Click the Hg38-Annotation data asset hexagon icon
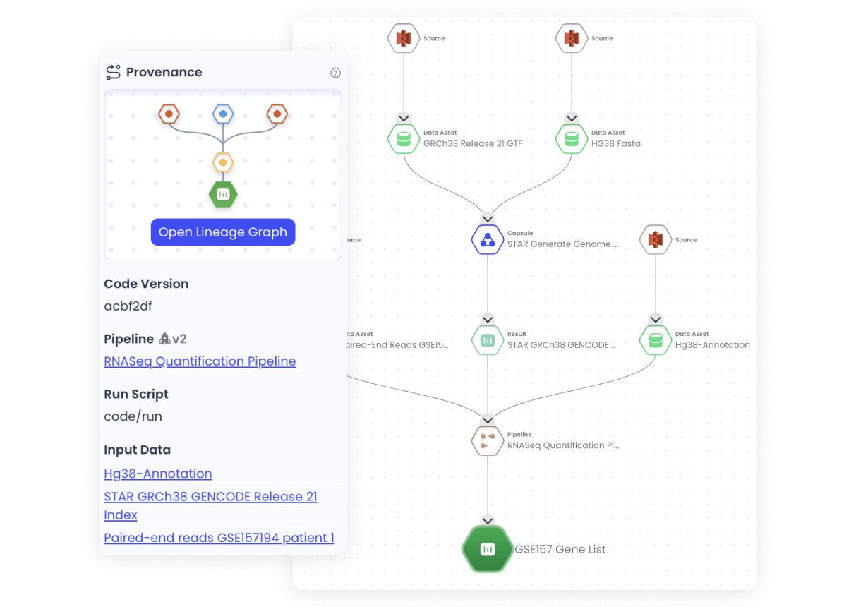Screen dimensions: 868x607 655,340
